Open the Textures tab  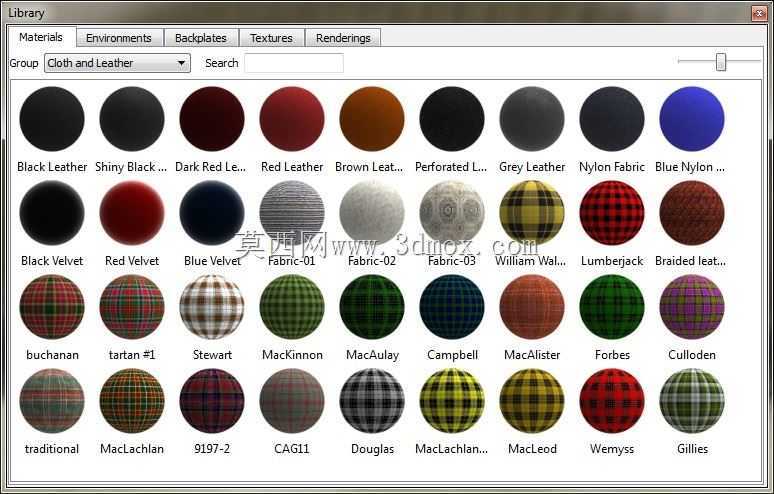pos(271,38)
